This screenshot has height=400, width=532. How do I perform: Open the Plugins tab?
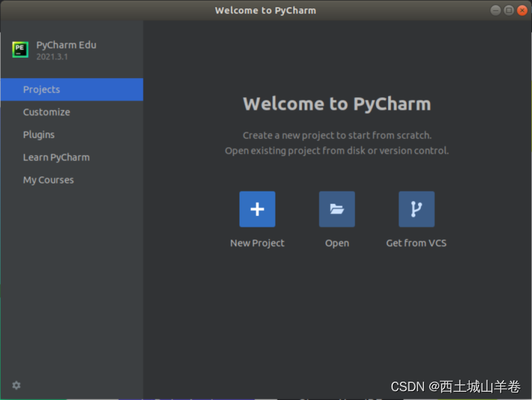72,134
